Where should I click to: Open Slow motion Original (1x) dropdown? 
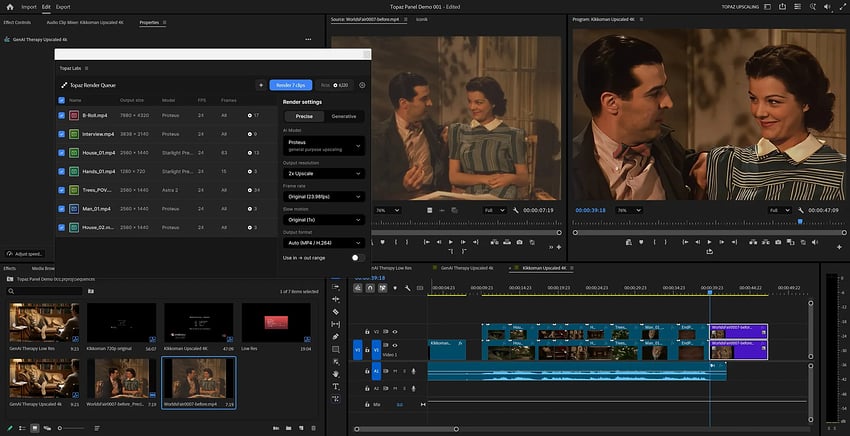[x=324, y=220]
